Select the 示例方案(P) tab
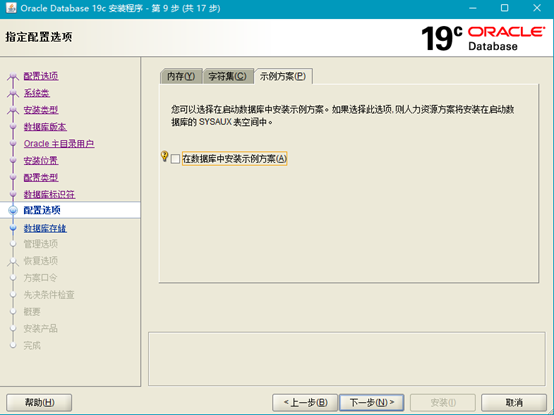Image resolution: width=554 pixels, height=415 pixels. 283,76
